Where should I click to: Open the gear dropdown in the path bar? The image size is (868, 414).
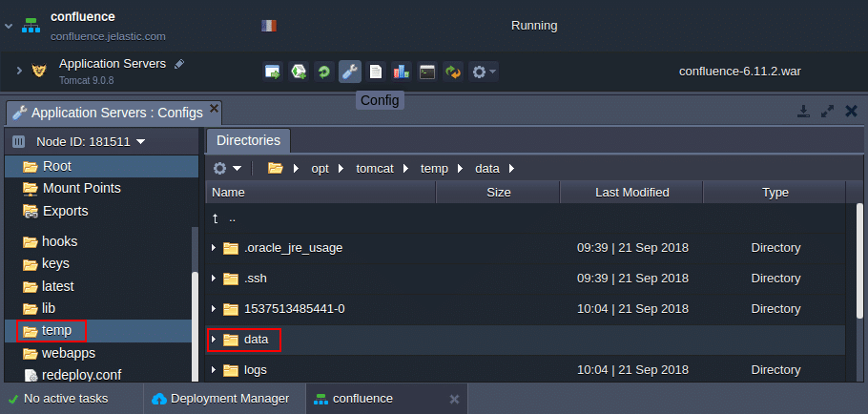(228, 168)
